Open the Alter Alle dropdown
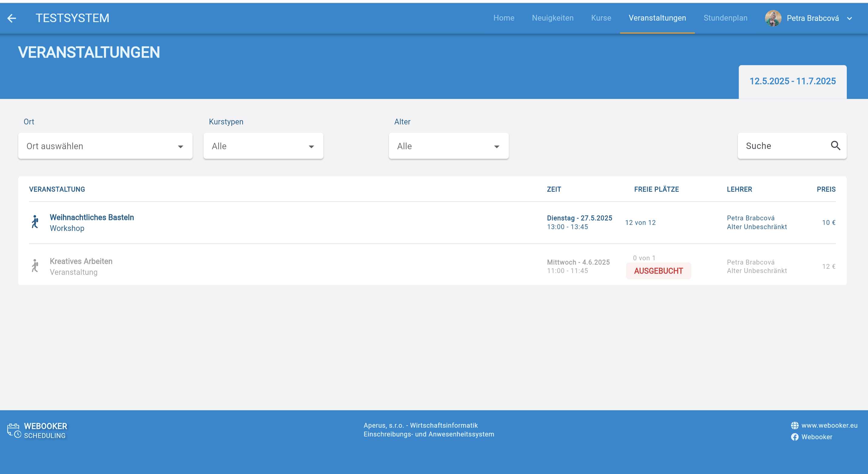This screenshot has width=868, height=474. coord(448,146)
